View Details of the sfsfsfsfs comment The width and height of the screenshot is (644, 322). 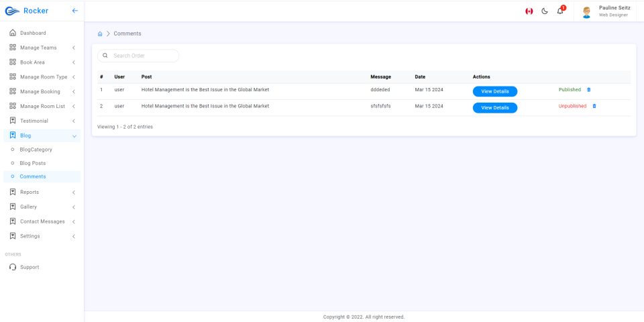(x=495, y=108)
